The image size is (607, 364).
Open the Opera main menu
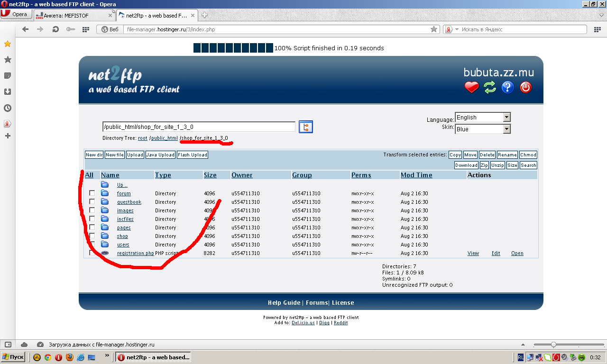[16, 14]
